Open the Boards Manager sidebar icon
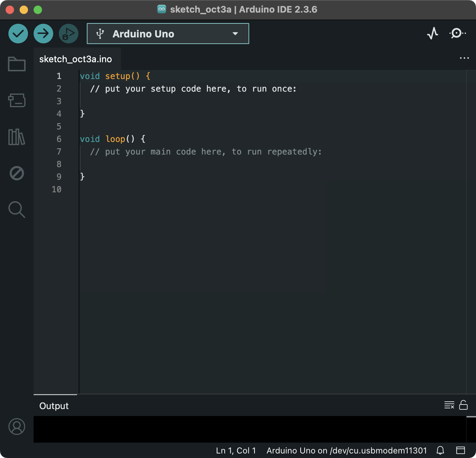Image resolution: width=476 pixels, height=458 pixels. coord(17,100)
